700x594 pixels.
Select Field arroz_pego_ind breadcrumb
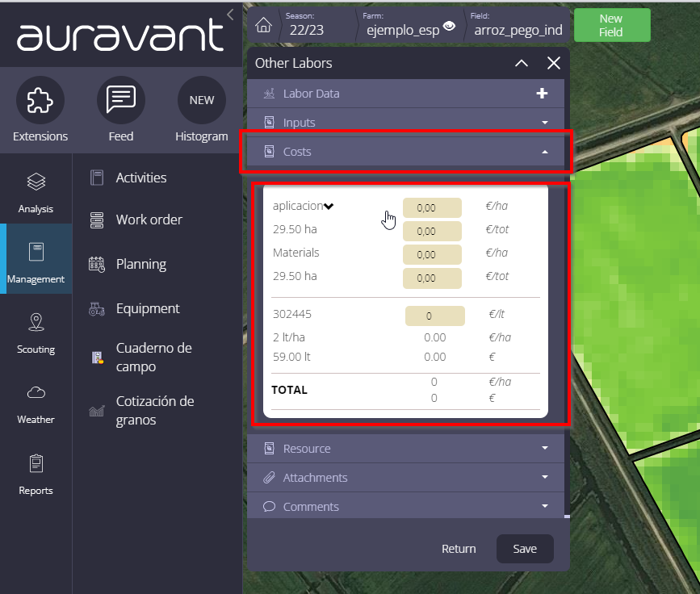[518, 24]
